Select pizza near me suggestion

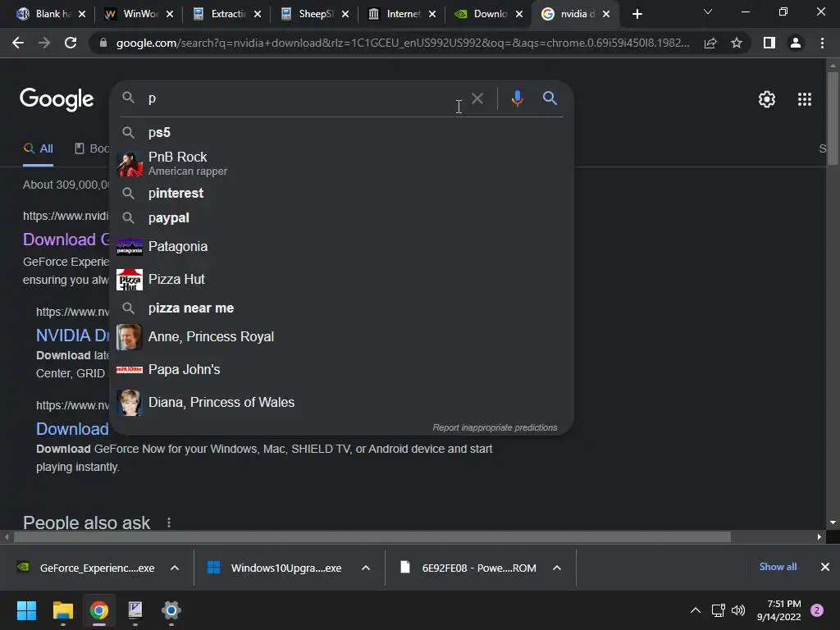(342, 308)
